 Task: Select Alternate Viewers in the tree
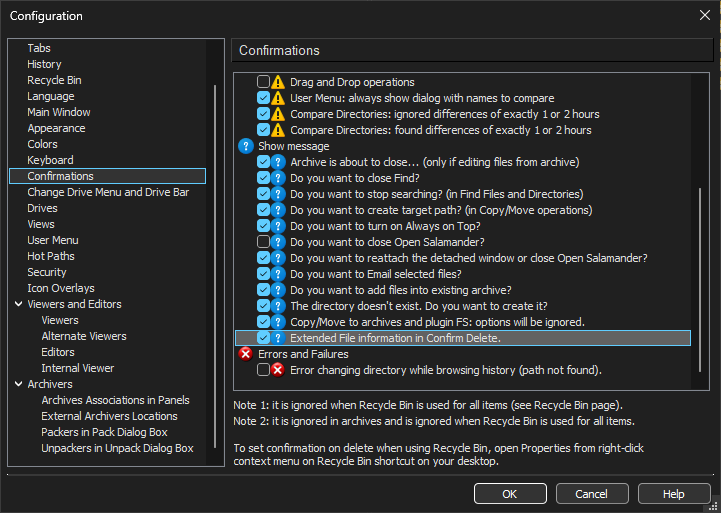(84, 336)
